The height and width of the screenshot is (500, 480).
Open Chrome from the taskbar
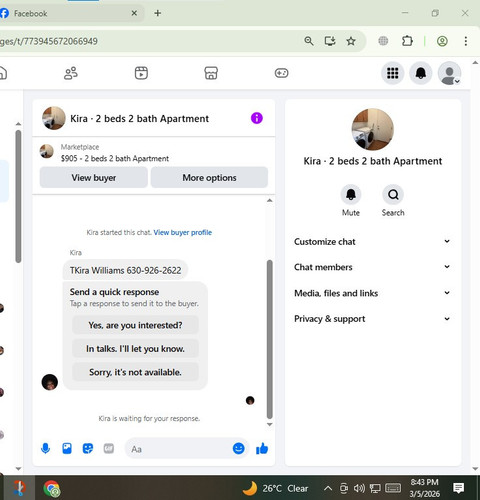[51, 488]
